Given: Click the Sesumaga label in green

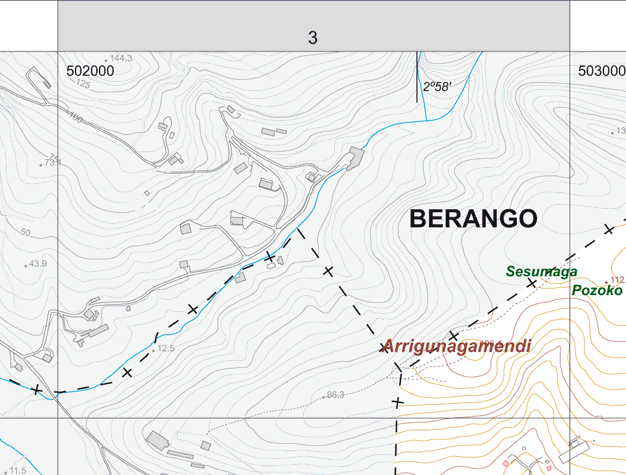Looking at the screenshot, I should coord(541,271).
